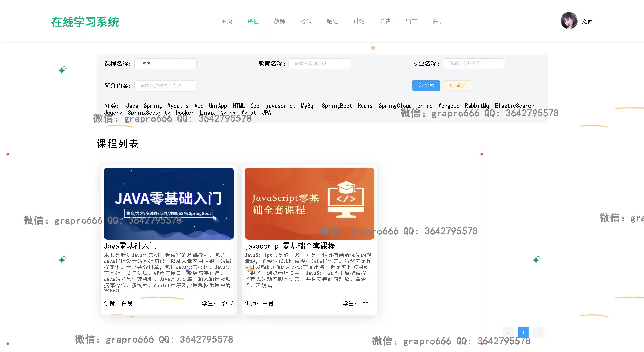The width and height of the screenshot is (644, 352).
Task: Navigate to 笔记 in top menu
Action: point(332,21)
